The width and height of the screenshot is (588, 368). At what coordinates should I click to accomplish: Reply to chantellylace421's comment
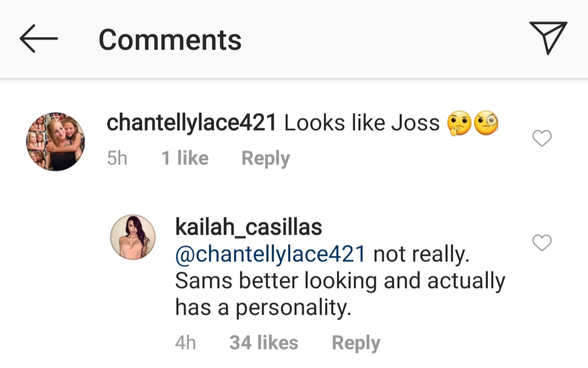(265, 158)
